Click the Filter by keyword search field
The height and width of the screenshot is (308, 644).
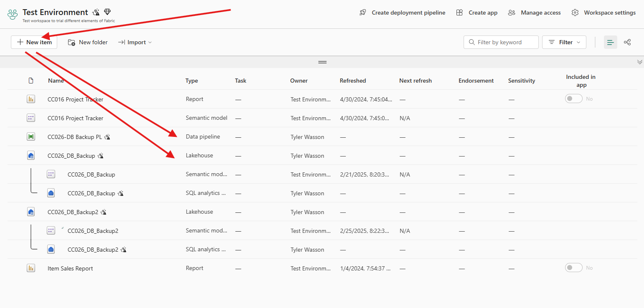coord(501,42)
